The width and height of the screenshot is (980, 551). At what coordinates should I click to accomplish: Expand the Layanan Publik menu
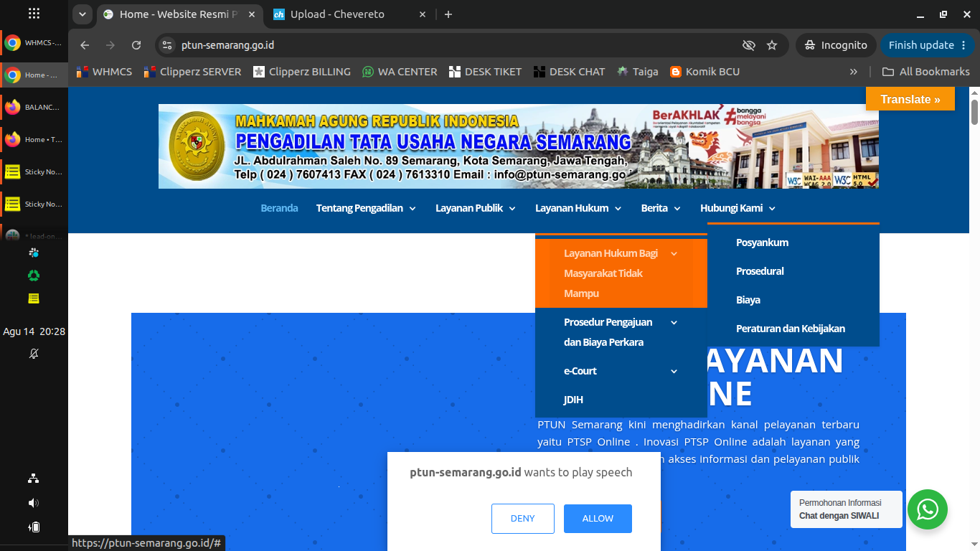pos(476,208)
